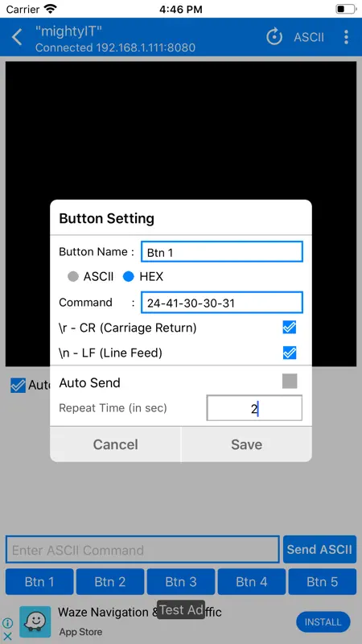Viewport: 362px width, 644px height.
Task: Tap the Waze app icon in ad
Action: pyautogui.click(x=35, y=621)
